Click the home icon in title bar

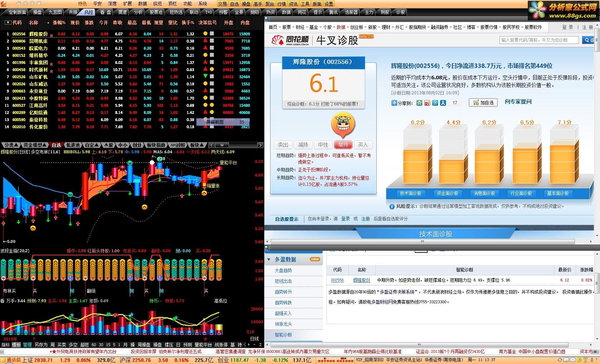(19, 3)
